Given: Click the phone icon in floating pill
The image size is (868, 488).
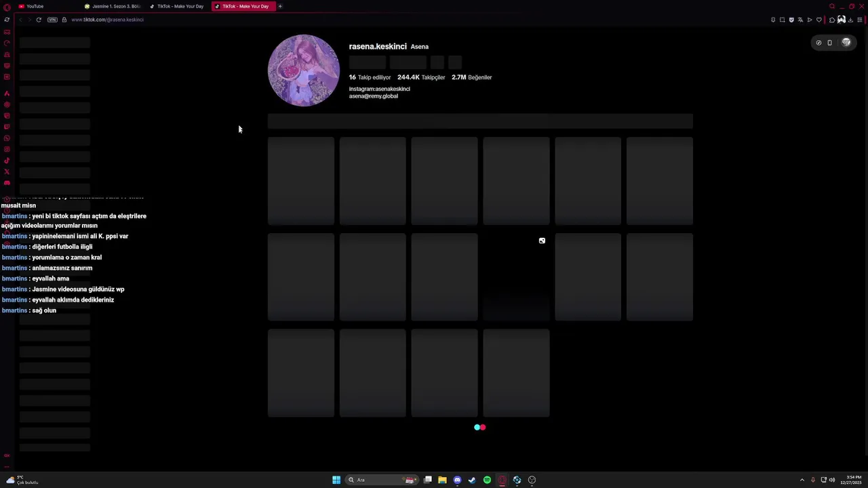Looking at the screenshot, I should coord(829,43).
